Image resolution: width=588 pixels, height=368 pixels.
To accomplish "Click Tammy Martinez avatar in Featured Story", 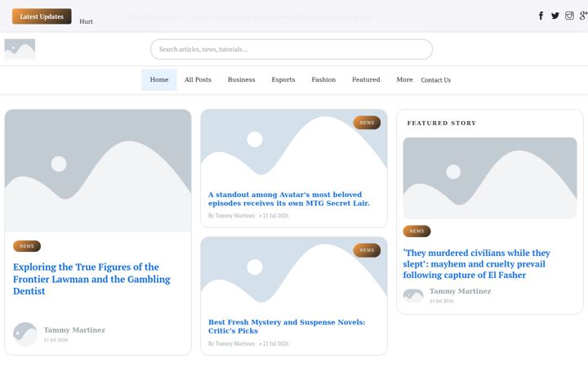I will 413,295.
